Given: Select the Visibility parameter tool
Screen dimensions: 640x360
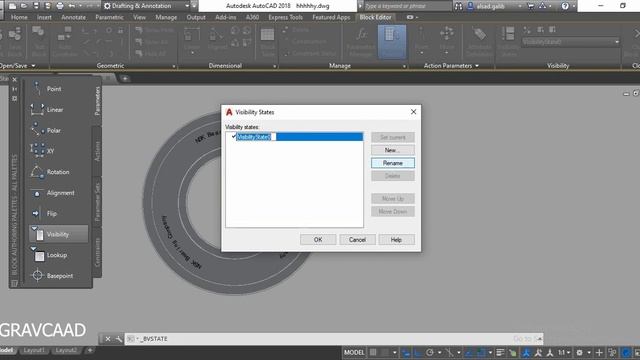Looking at the screenshot, I should click(x=57, y=234).
